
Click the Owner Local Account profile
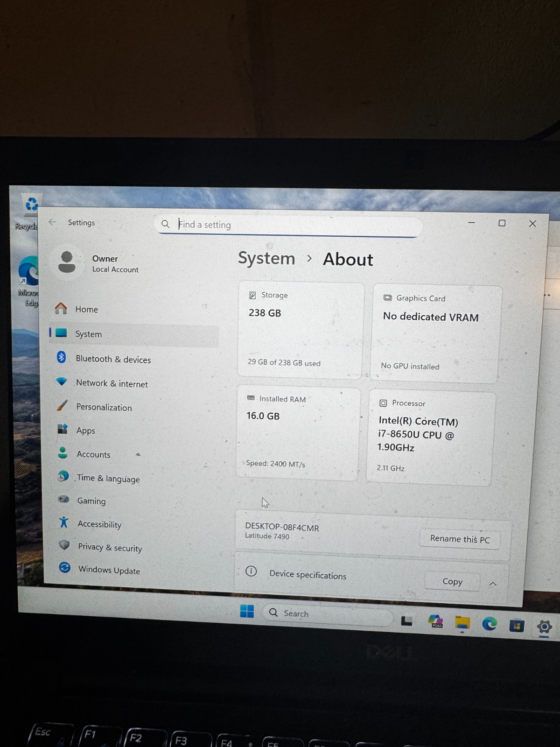[x=96, y=263]
